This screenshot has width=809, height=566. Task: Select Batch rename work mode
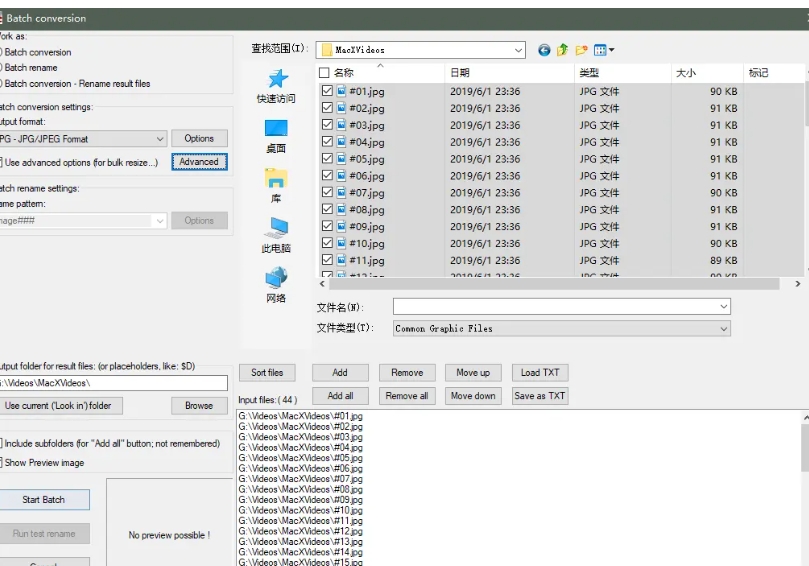click(x=28, y=68)
